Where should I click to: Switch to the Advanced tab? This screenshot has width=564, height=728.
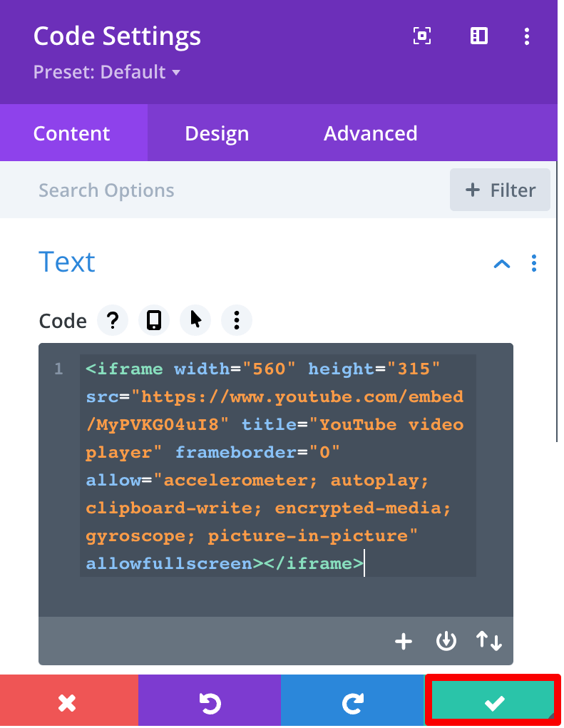pos(370,133)
